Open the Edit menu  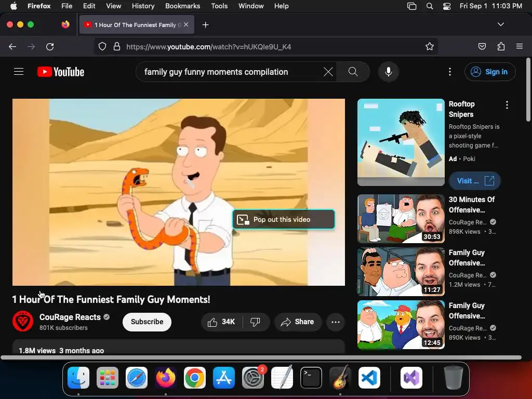point(89,6)
